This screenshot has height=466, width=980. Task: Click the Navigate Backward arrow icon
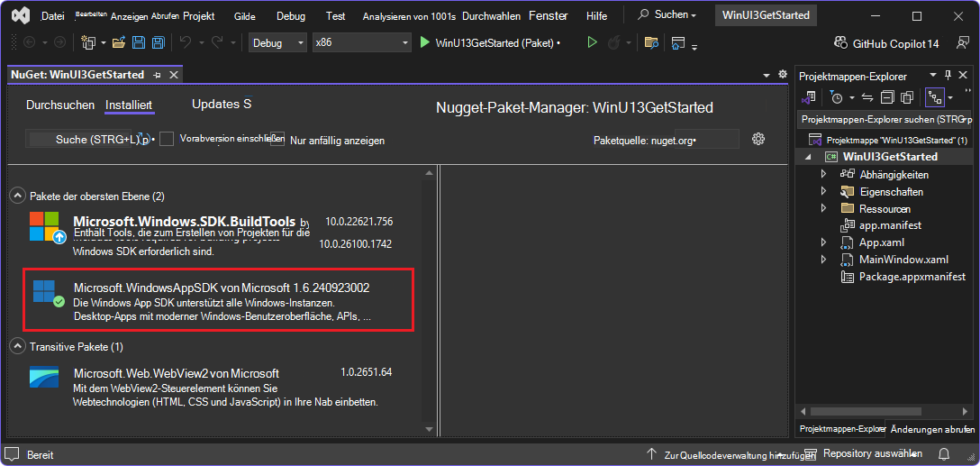click(29, 42)
